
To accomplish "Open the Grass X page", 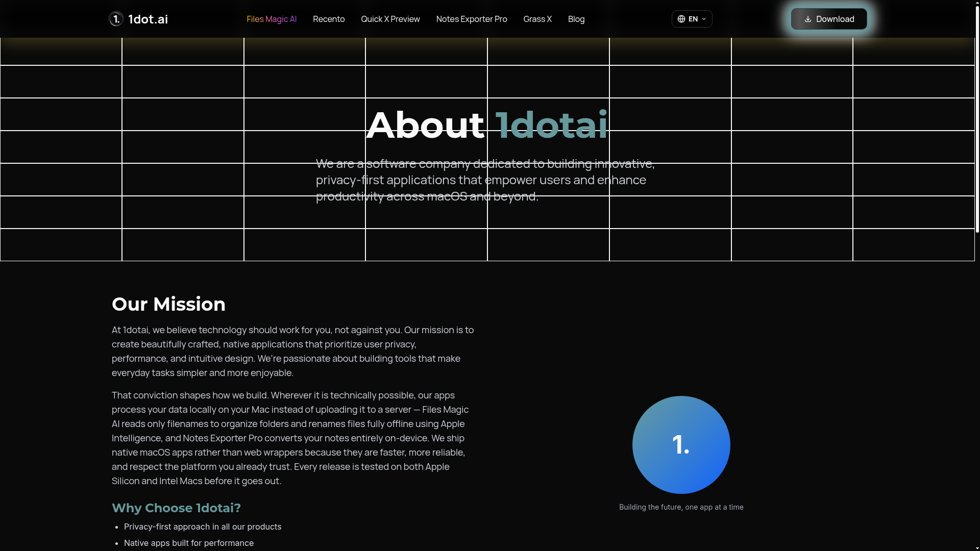I will (x=537, y=19).
